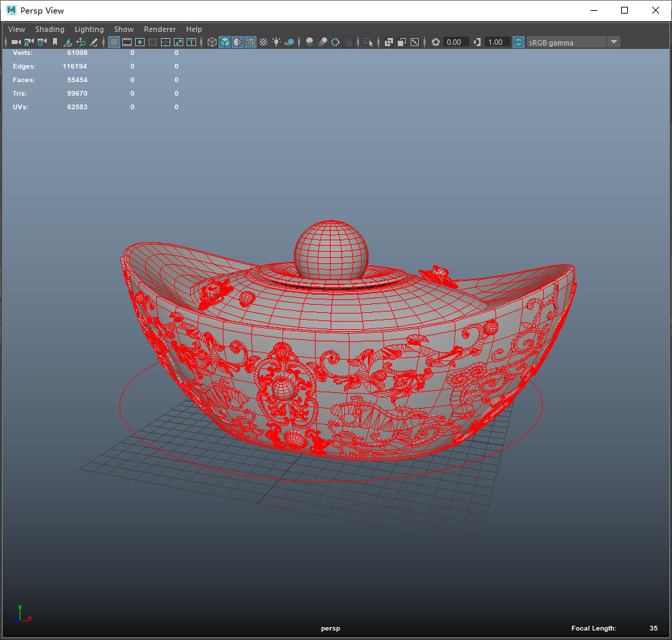Toggle the Gate Mask icon

(153, 42)
